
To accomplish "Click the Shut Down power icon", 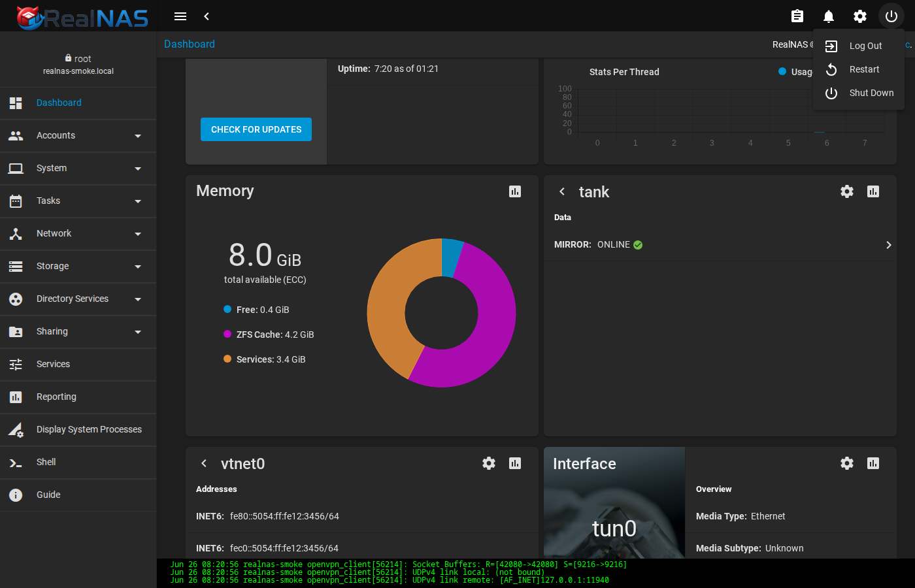I will point(831,93).
